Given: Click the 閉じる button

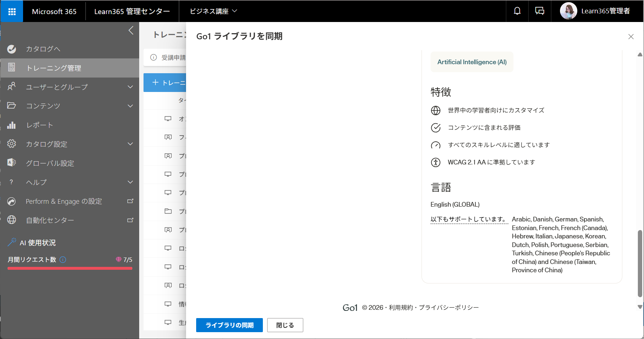Looking at the screenshot, I should (x=285, y=325).
